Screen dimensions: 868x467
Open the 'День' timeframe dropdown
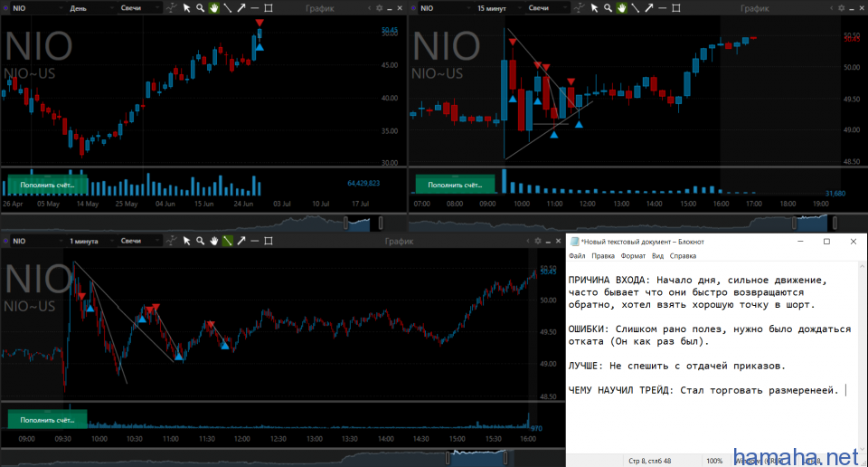(x=91, y=8)
